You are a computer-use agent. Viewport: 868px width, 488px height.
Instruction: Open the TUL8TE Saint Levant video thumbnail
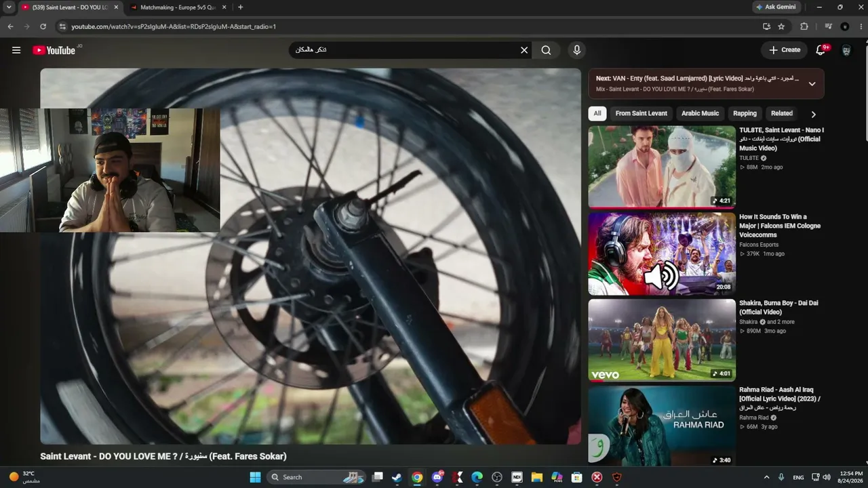(662, 167)
